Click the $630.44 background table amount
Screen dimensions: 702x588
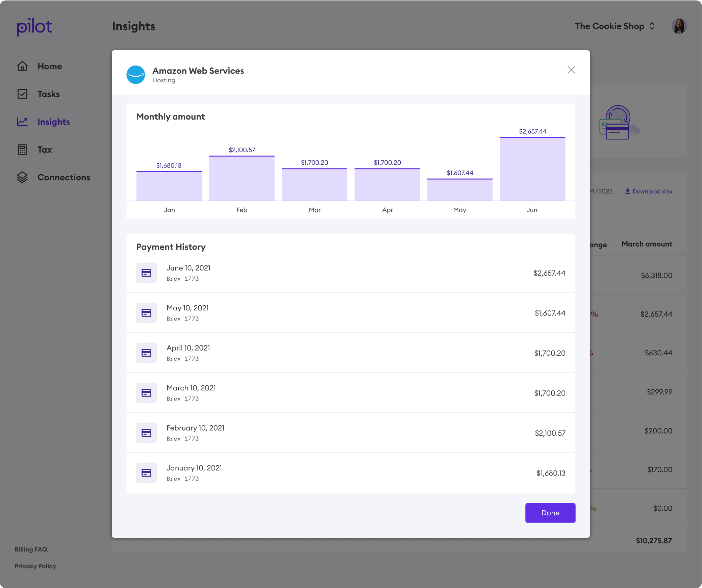tap(658, 353)
